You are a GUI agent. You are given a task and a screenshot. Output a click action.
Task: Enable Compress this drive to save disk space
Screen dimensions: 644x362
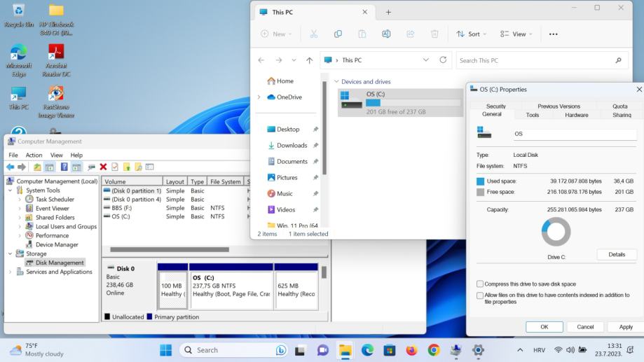(x=479, y=284)
